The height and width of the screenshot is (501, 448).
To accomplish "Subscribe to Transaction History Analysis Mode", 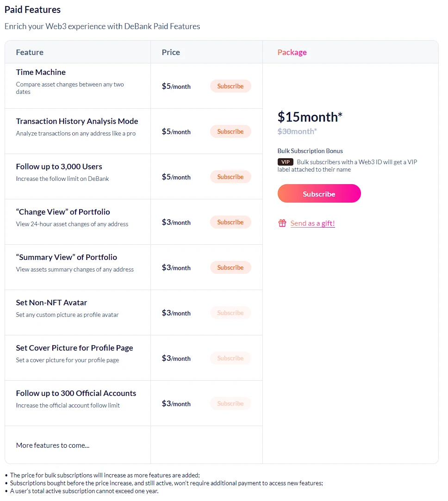I will click(230, 131).
